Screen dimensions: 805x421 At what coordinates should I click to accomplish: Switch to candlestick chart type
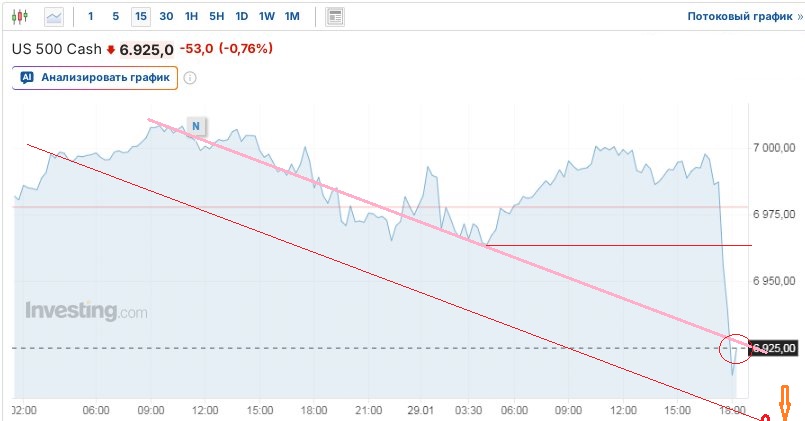pyautogui.click(x=22, y=17)
